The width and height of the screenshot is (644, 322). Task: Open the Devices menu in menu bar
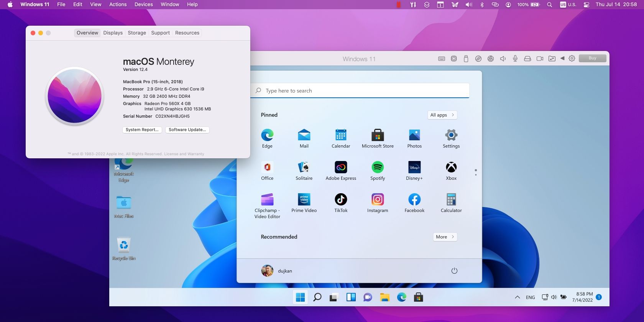143,5
